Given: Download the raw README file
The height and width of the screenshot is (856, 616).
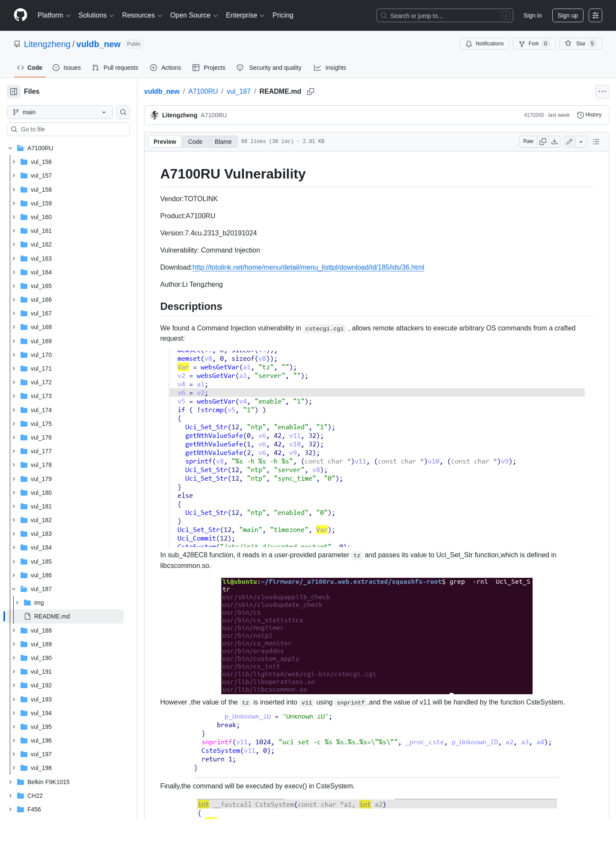Looking at the screenshot, I should (554, 142).
